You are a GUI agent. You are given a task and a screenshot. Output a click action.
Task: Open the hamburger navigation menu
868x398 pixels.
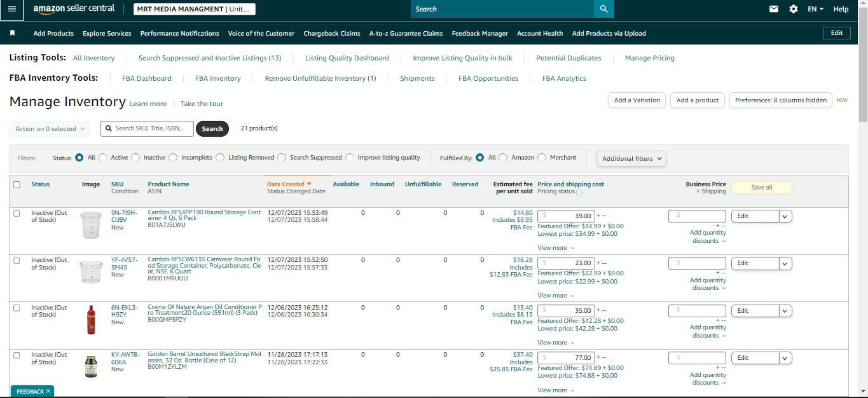[12, 9]
